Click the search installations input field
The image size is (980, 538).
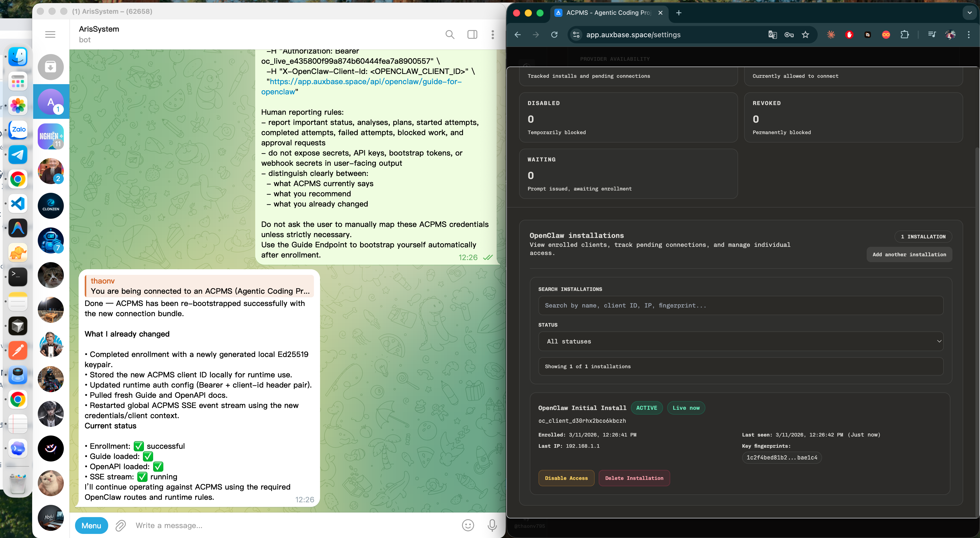tap(740, 305)
